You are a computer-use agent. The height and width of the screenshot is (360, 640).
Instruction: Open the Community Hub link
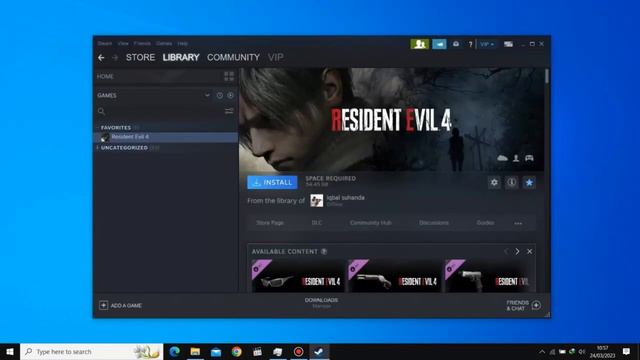[x=371, y=223]
